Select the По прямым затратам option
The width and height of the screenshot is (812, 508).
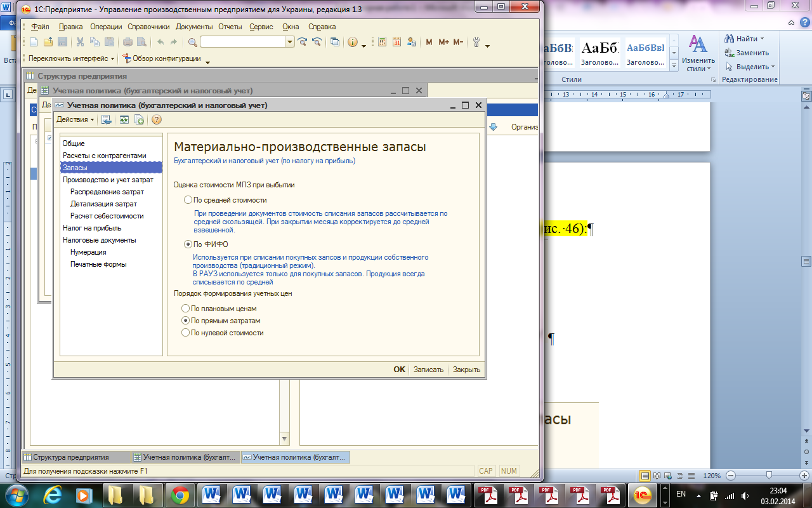(185, 321)
